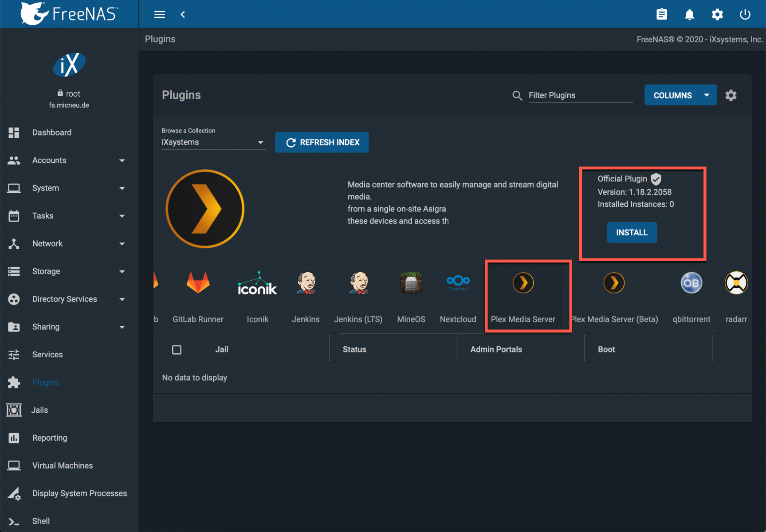Select the qbittorrent plugin icon
The image size is (766, 532).
[x=691, y=283]
